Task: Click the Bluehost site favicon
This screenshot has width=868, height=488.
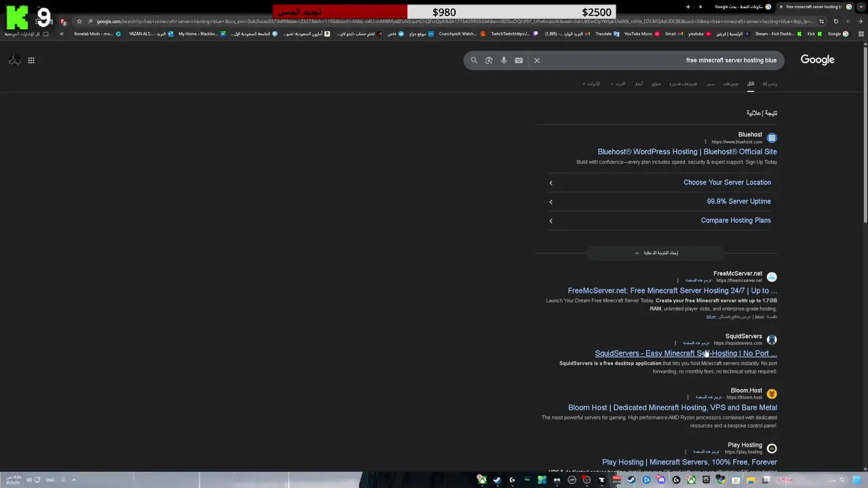Action: tap(772, 138)
